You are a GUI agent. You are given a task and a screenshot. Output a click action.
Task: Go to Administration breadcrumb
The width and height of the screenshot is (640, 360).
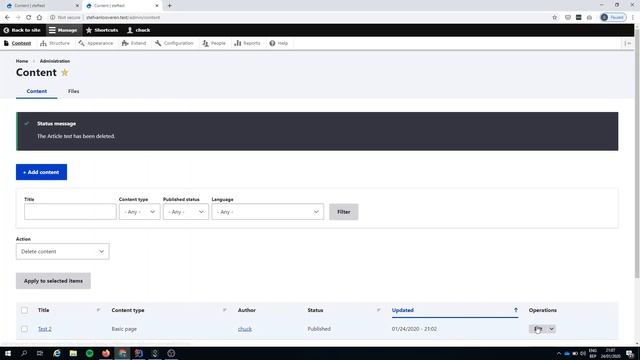coord(55,61)
